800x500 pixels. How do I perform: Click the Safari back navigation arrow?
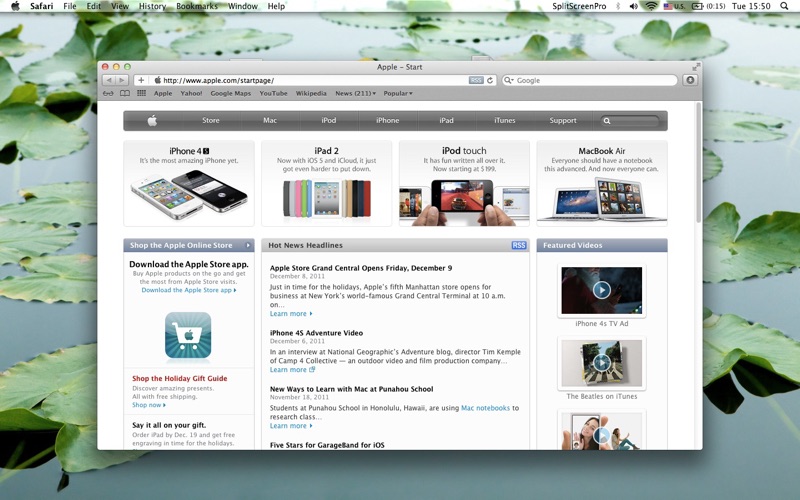[x=109, y=80]
